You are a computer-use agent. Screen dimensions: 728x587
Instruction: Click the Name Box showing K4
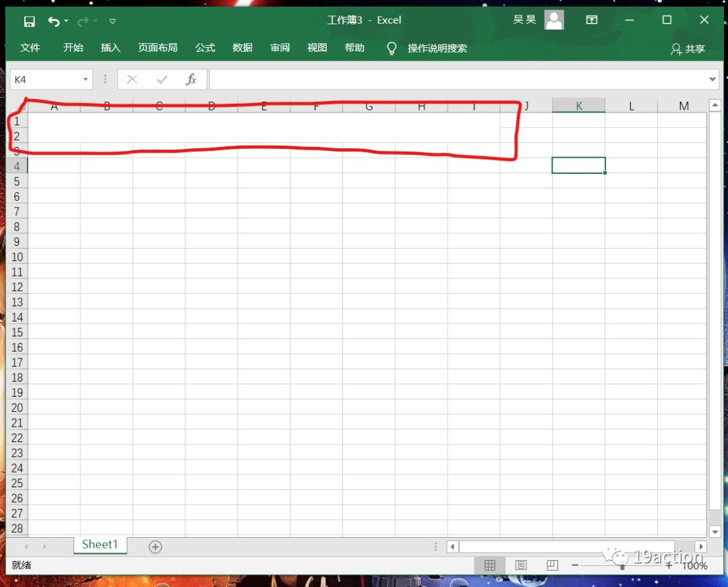click(x=46, y=80)
